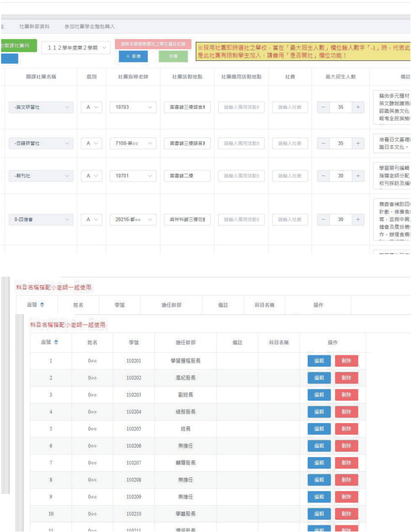Open teacher dropdown showing 10703
411x532 pixels.
pos(133,107)
